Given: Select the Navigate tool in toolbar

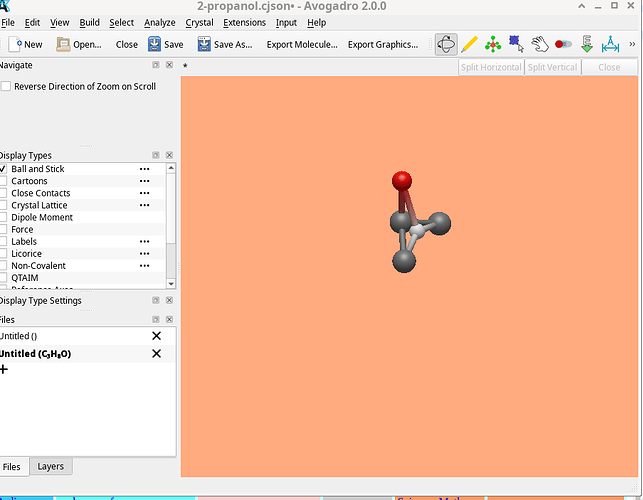Looking at the screenshot, I should click(446, 44).
